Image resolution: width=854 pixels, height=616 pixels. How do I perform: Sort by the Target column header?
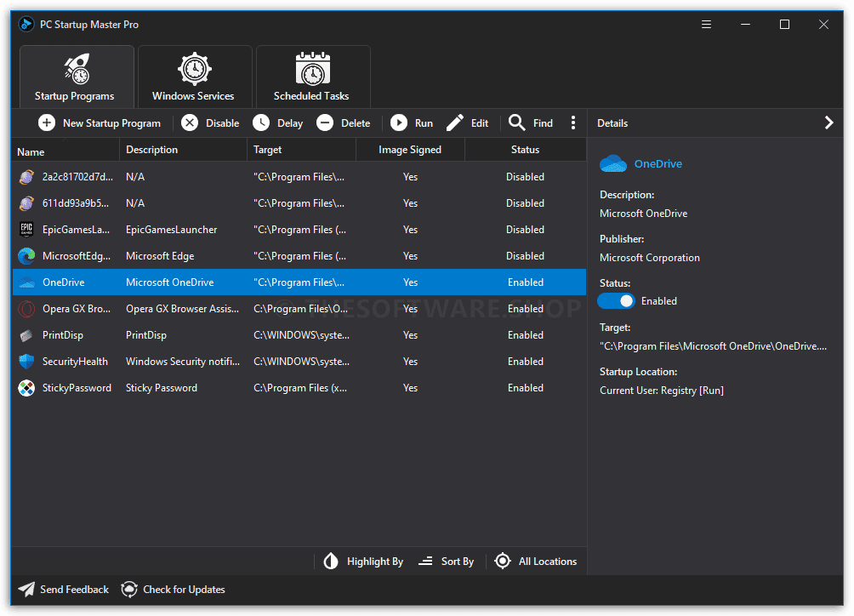[301, 150]
